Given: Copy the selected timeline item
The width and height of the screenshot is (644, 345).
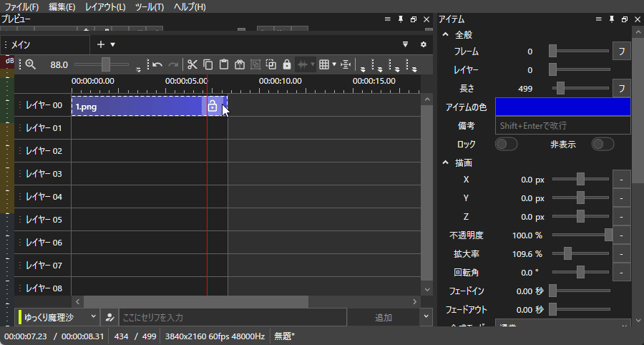Looking at the screenshot, I should [208, 64].
